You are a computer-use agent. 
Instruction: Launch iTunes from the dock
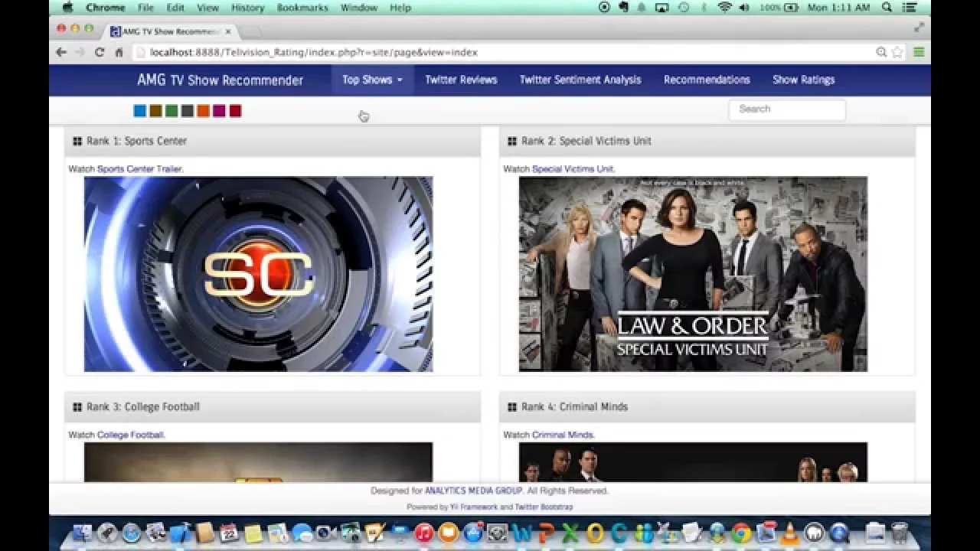tap(423, 533)
